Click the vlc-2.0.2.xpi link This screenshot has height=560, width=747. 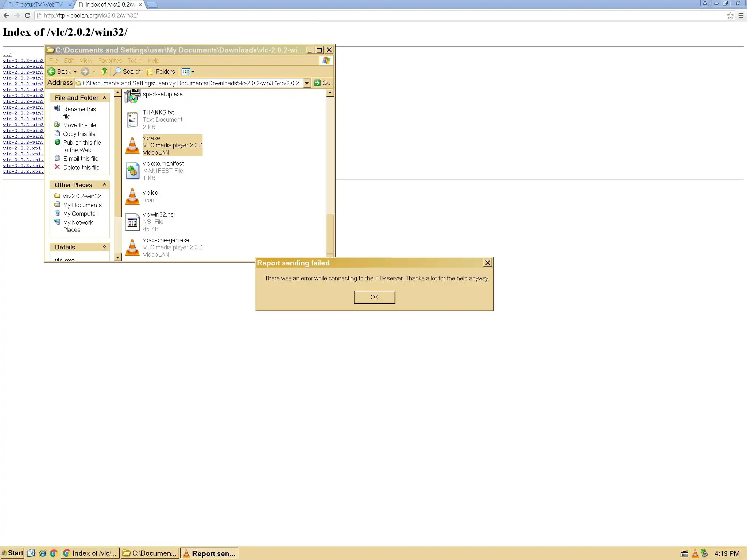[22, 148]
